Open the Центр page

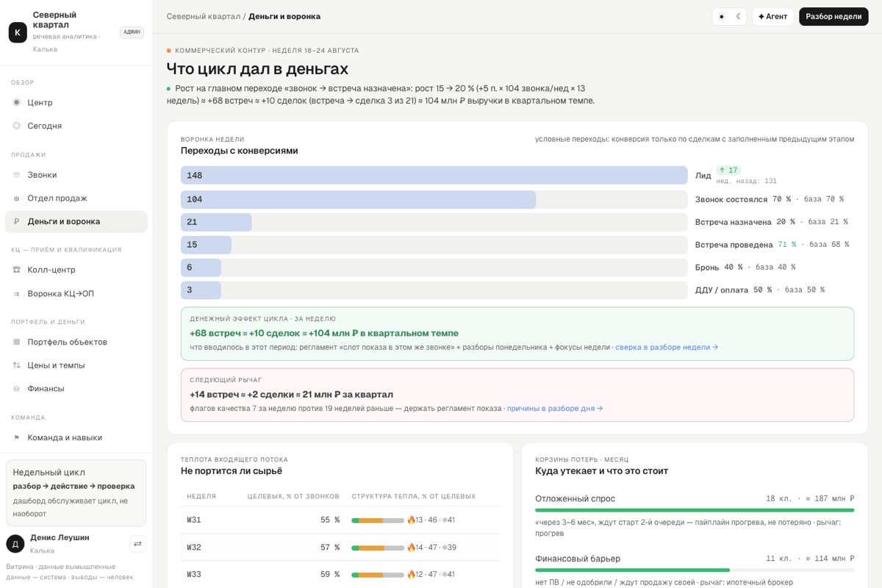click(76, 102)
